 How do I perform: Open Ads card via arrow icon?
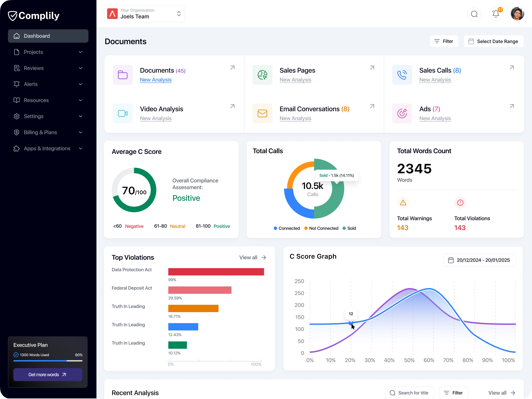[512, 106]
